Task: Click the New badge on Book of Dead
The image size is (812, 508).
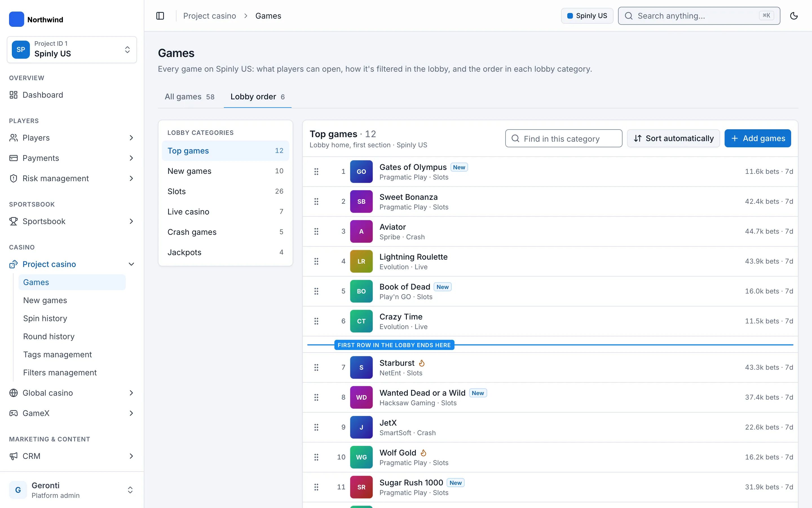Action: coord(442,287)
